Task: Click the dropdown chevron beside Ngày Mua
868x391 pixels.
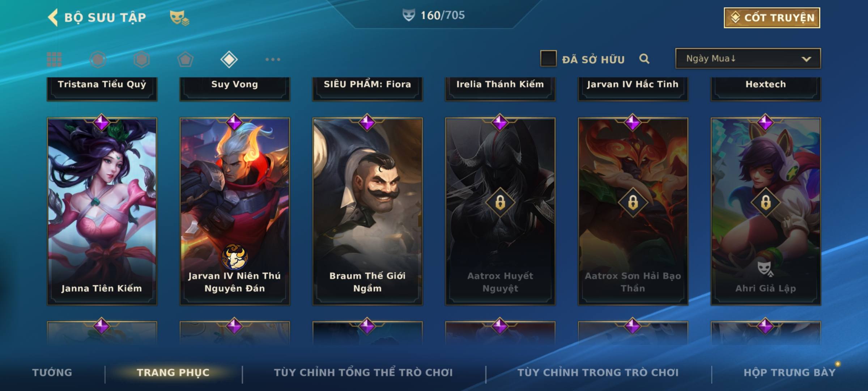Action: coord(806,59)
